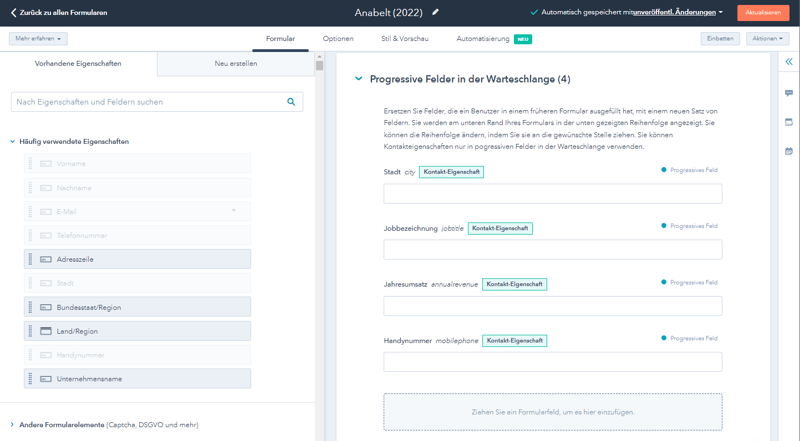Click the pencil icon to rename Anabelt (2022)
The height and width of the screenshot is (441, 800).
(435, 13)
